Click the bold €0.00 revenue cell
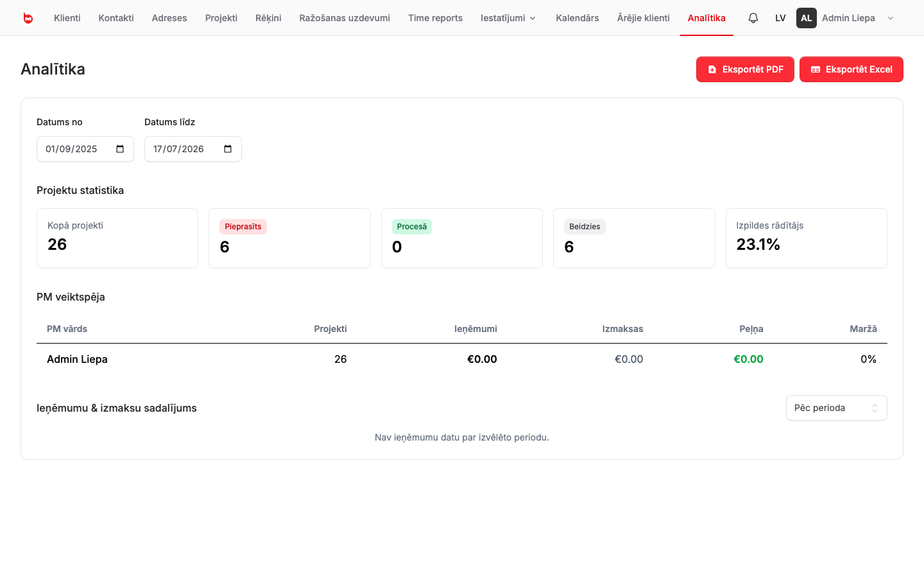Screen dimensions: 924x578 [x=482, y=359]
